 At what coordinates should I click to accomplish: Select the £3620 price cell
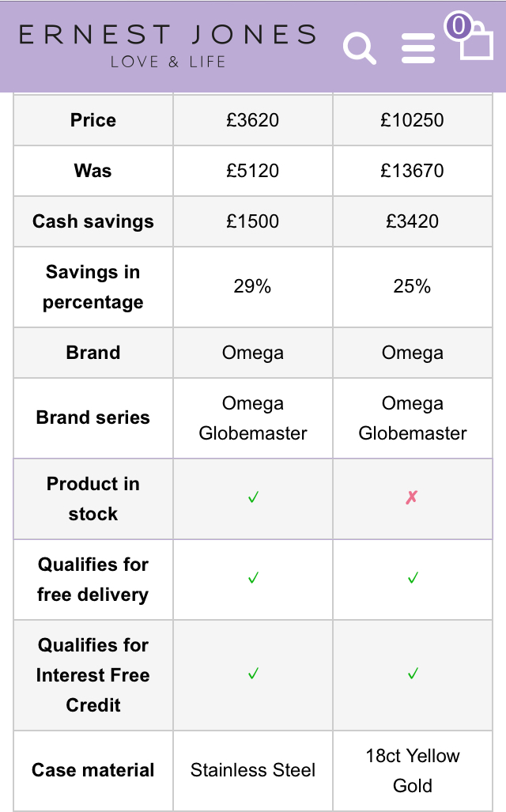pos(253,120)
